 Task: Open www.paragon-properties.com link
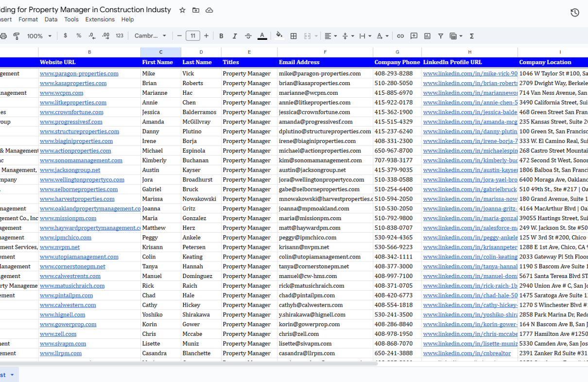pos(79,74)
